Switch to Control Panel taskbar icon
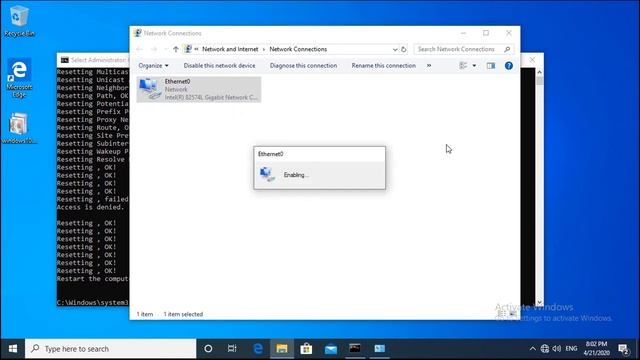640x360 pixels. (380, 349)
